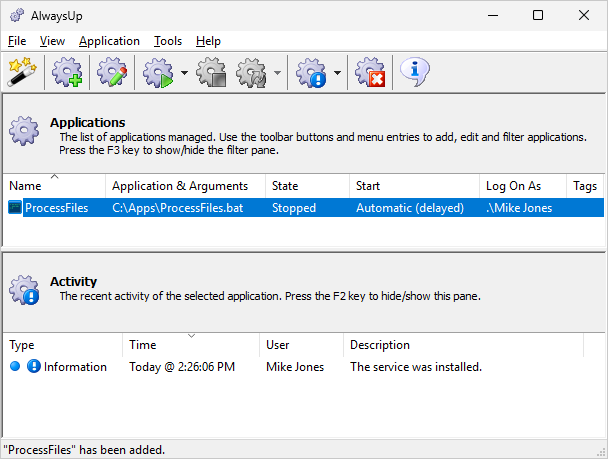Image resolution: width=608 pixels, height=459 pixels.
Task: Click the Remove Application red X icon
Action: click(371, 72)
